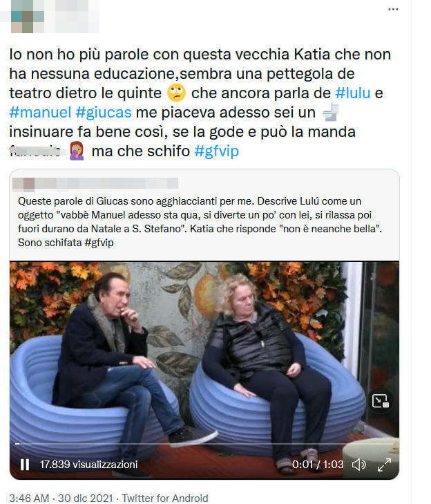The image size is (431, 504).
Task: Click the date 30 dic 2021
Action: 85,498
